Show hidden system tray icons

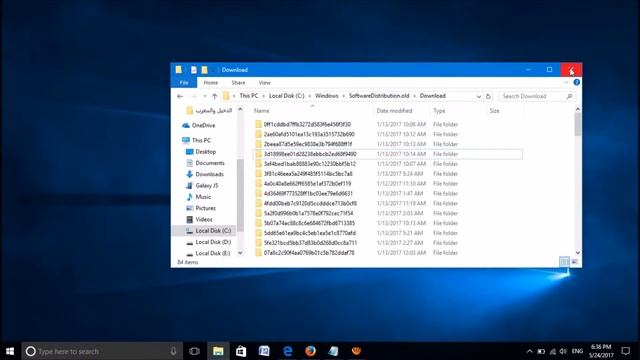coord(529,351)
